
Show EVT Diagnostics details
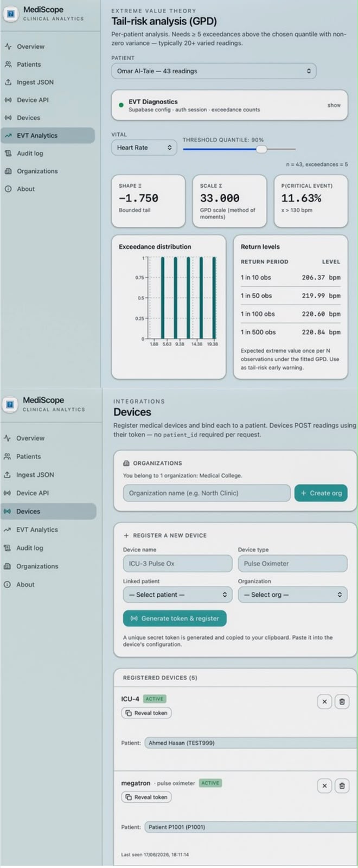(x=334, y=105)
